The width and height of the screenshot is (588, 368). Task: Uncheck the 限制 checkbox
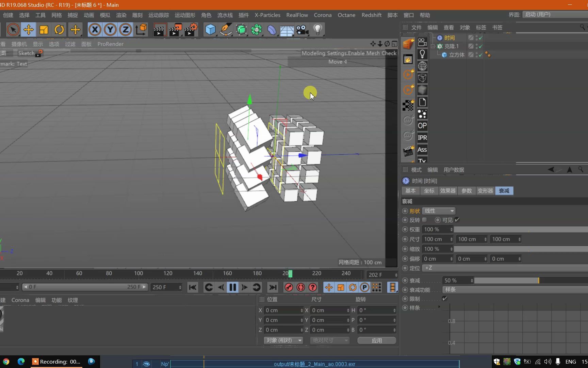(444, 298)
